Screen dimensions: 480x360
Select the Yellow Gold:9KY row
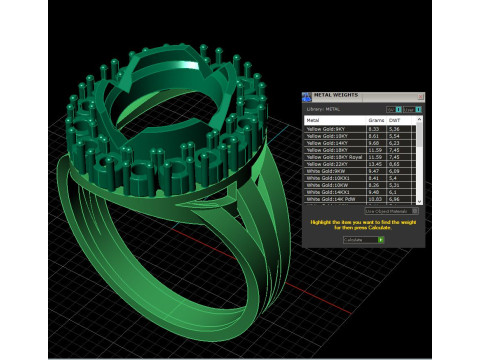click(x=360, y=129)
